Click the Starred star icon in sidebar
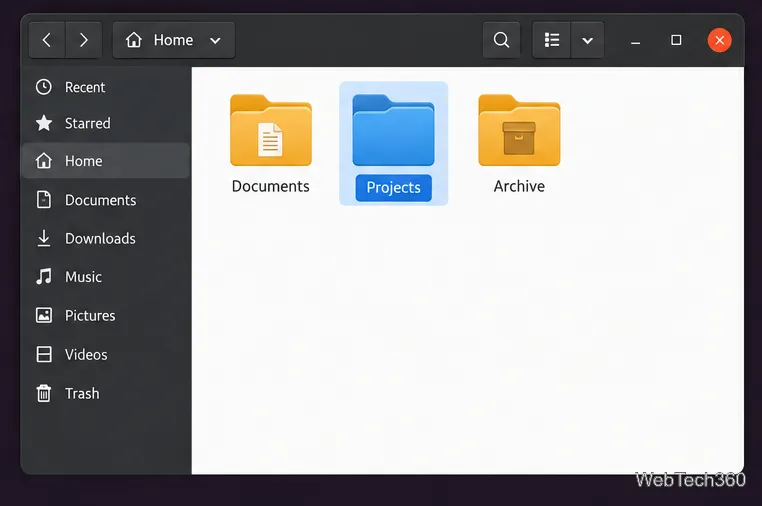This screenshot has width=762, height=506. click(x=44, y=123)
